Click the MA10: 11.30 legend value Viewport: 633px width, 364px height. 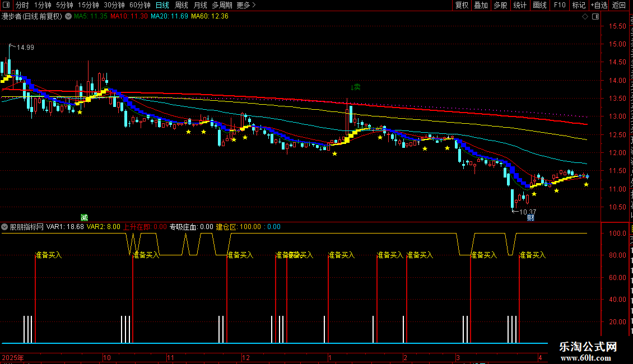pyautogui.click(x=129, y=16)
